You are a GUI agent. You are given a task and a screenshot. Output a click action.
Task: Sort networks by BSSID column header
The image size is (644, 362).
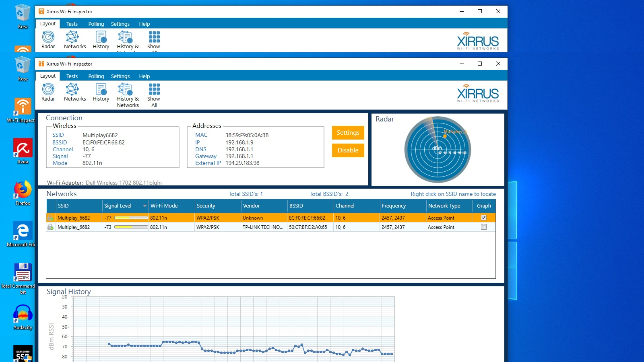click(x=311, y=206)
